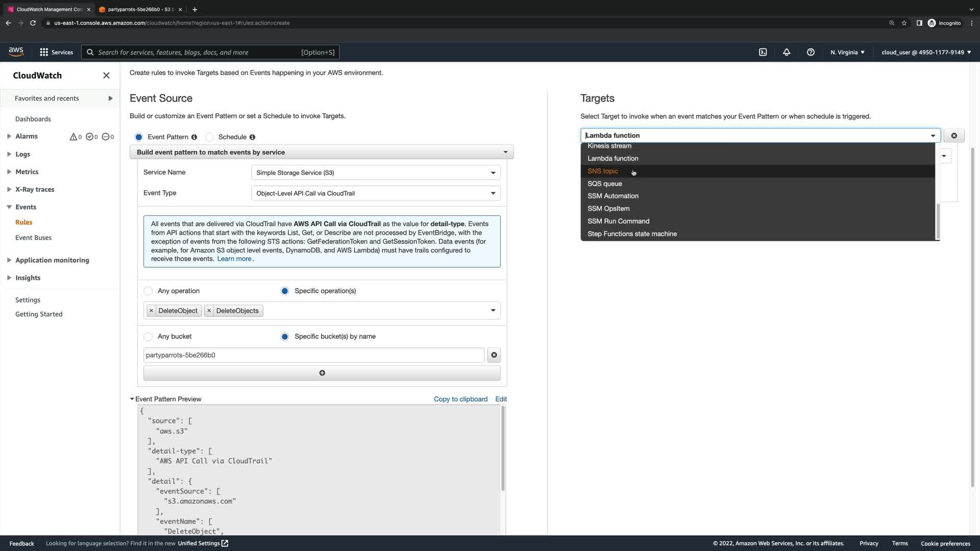Add another bucket name row
The image size is (980, 551).
coord(322,373)
